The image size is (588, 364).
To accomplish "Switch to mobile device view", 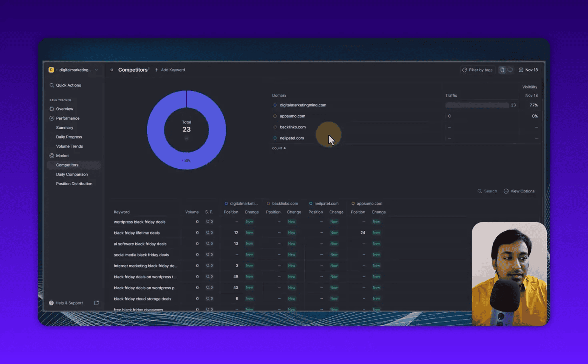I will click(x=502, y=69).
